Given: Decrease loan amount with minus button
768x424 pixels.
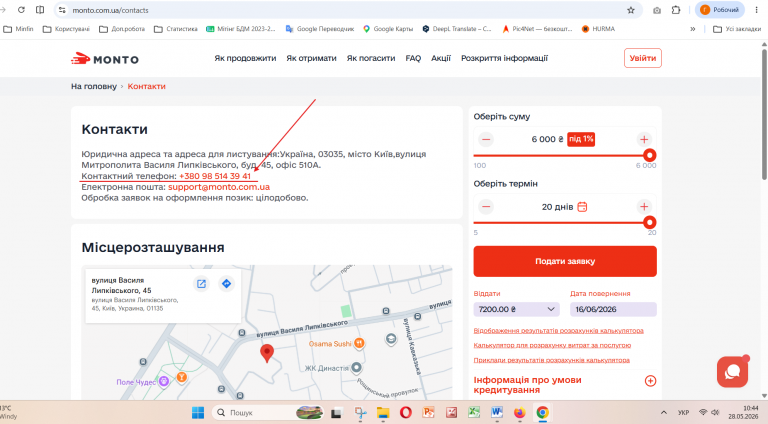Looking at the screenshot, I should click(x=486, y=140).
